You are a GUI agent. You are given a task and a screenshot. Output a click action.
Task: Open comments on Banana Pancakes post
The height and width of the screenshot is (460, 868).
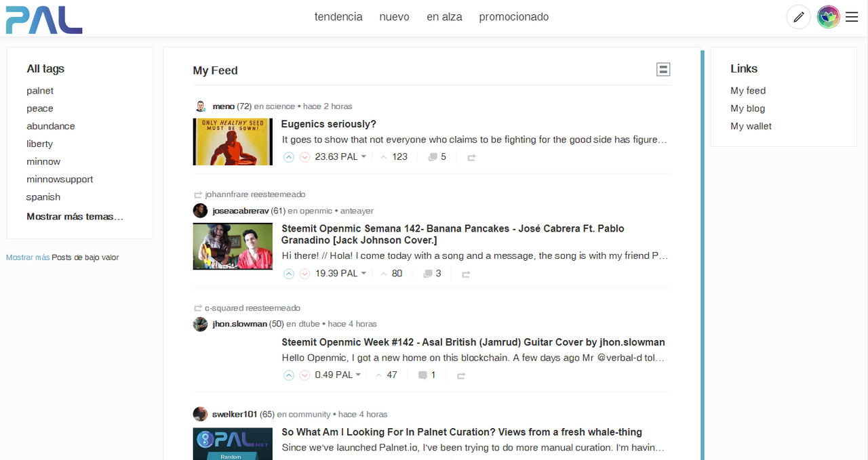click(x=432, y=274)
